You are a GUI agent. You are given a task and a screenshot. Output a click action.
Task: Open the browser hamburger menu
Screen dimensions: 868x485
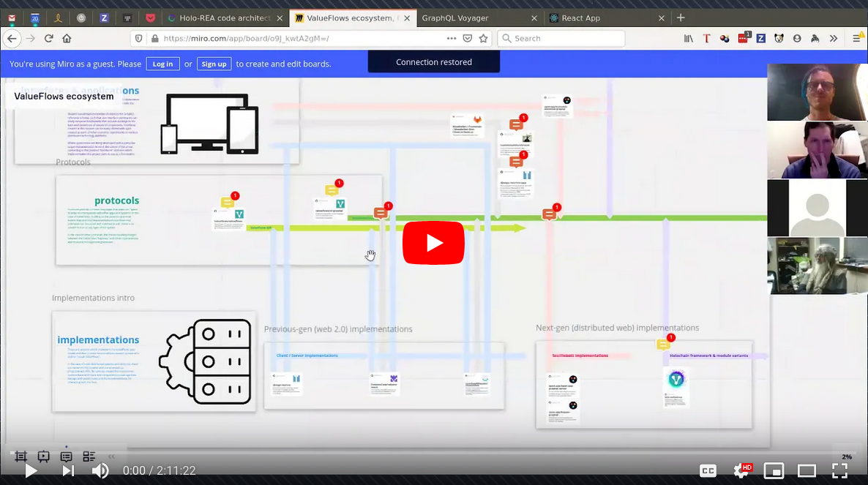tap(857, 38)
